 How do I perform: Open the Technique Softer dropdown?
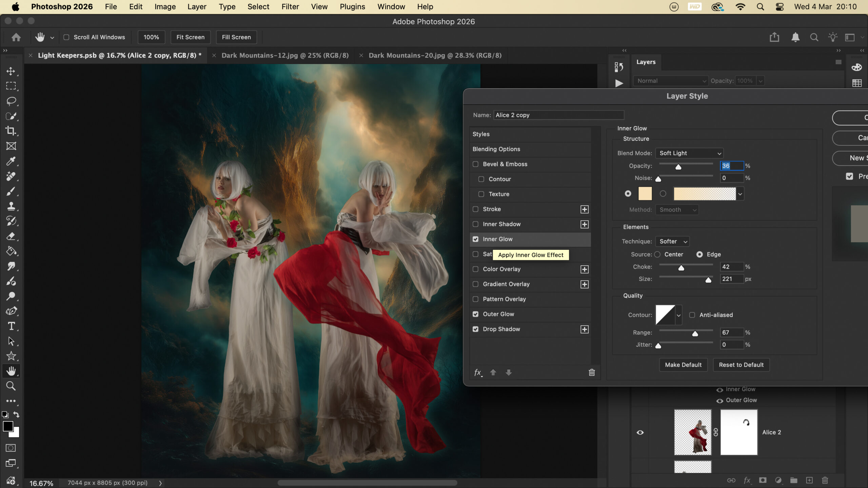click(x=672, y=242)
